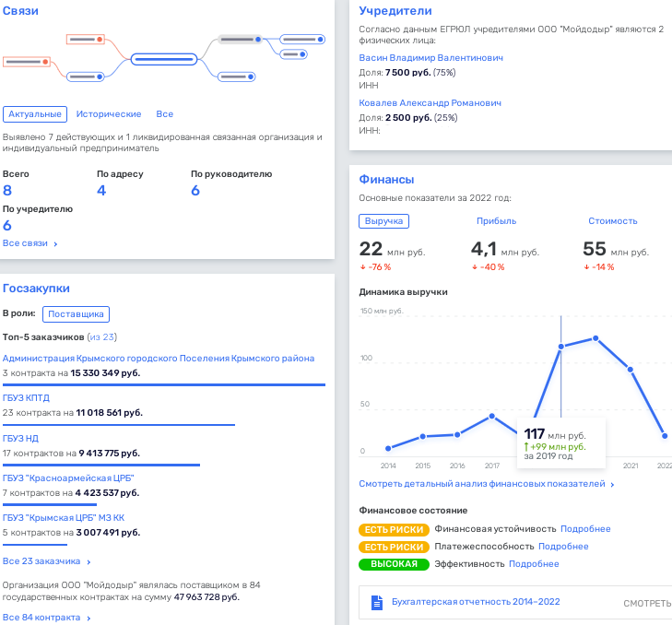Click the ЕСТЬ РИСКИ badge for Платежеспособность
This screenshot has width=672, height=625.
(x=394, y=548)
